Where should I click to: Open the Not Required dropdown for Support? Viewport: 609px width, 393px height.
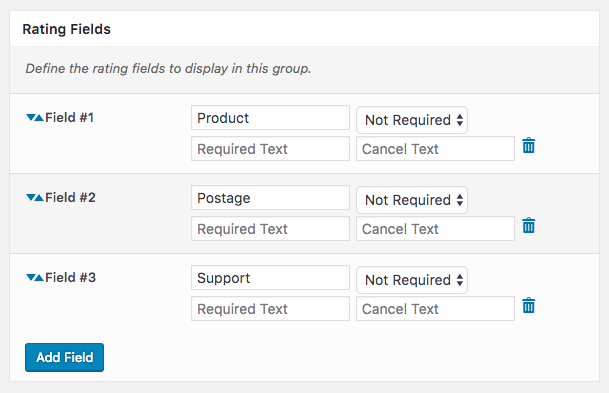click(x=412, y=280)
